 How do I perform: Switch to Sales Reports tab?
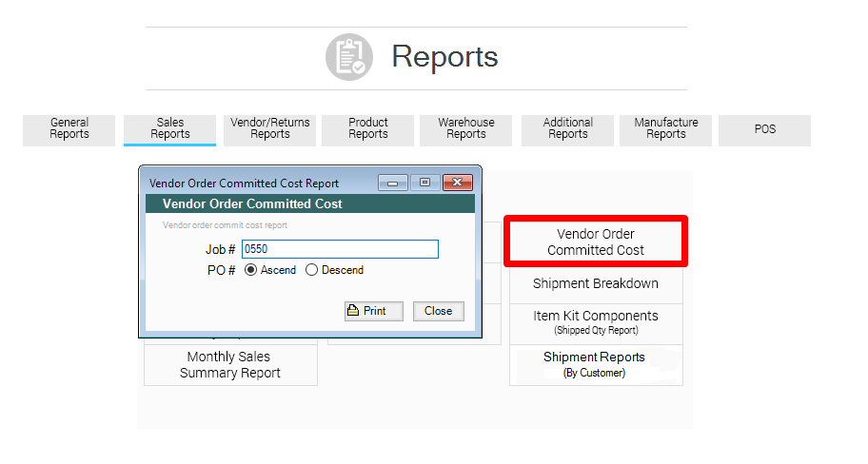tap(170, 129)
